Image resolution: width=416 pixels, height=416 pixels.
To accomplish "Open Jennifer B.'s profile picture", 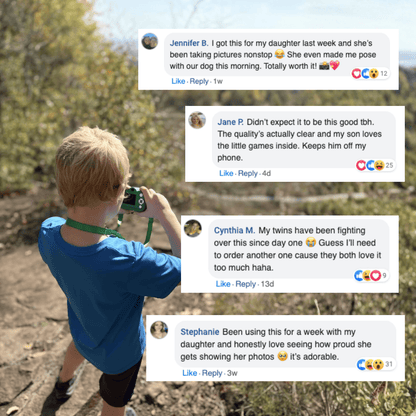I will [150, 41].
